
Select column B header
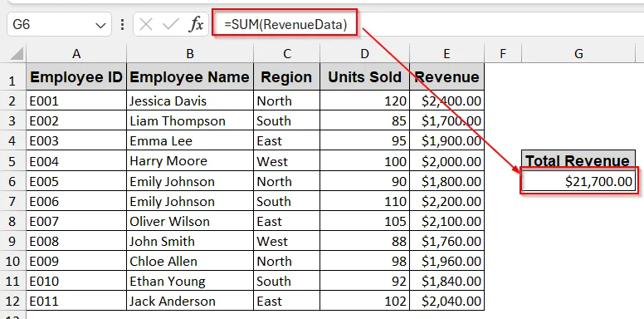tap(190, 53)
